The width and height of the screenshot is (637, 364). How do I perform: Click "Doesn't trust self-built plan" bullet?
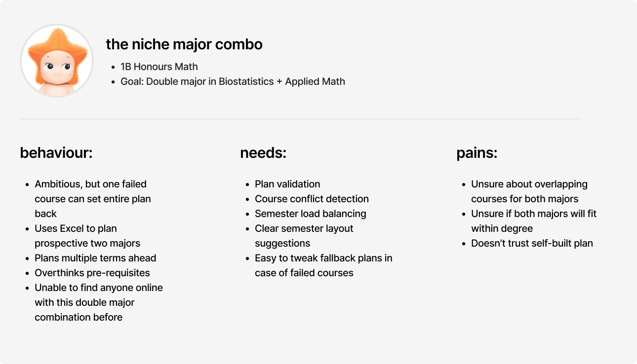click(x=532, y=243)
